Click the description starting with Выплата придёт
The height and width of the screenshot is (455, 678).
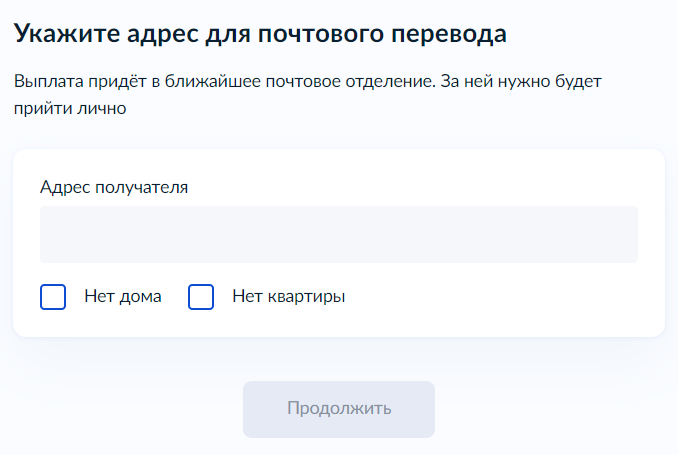click(307, 95)
